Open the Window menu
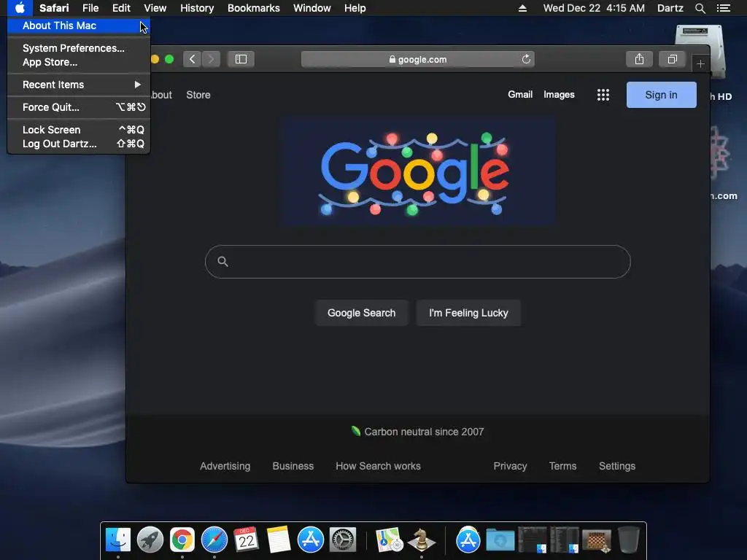This screenshot has width=747, height=560. (x=312, y=8)
